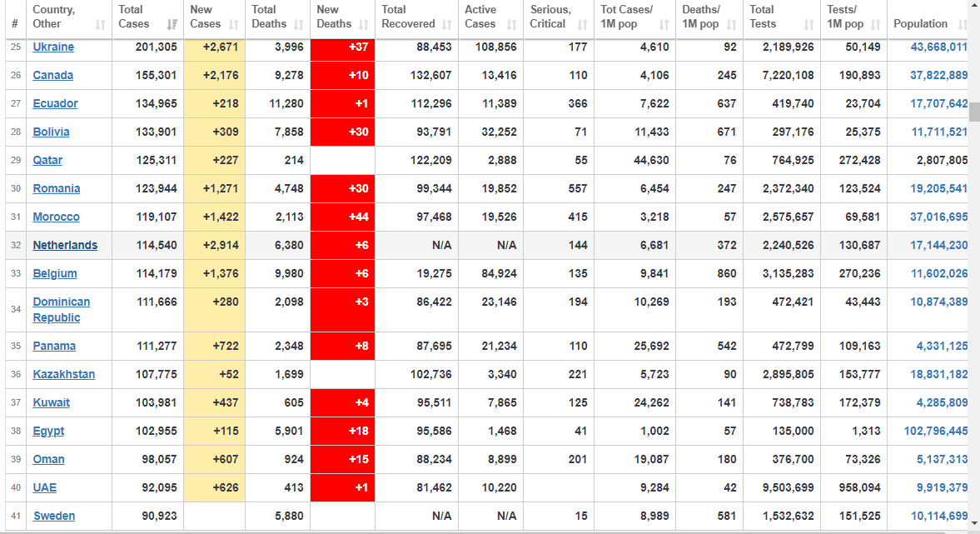Open Sweden population link 10,114,699
This screenshot has height=534, width=980.
(x=939, y=516)
